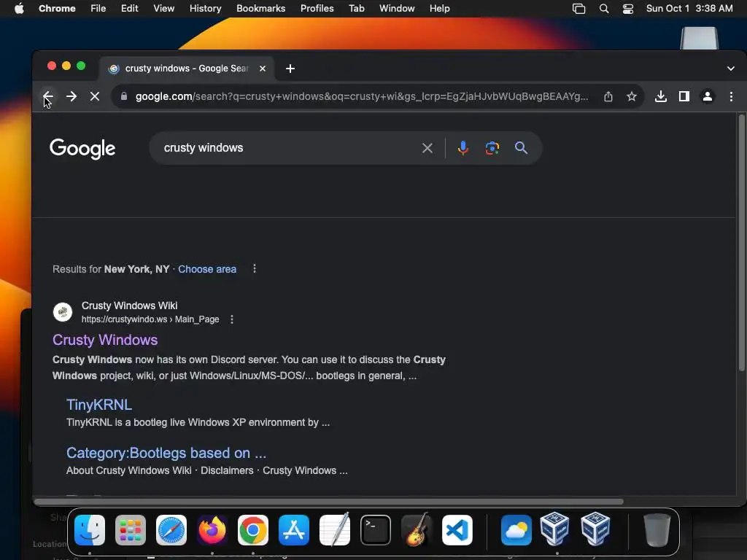The height and width of the screenshot is (560, 747).
Task: Close the crusty windows tab
Action: click(263, 69)
